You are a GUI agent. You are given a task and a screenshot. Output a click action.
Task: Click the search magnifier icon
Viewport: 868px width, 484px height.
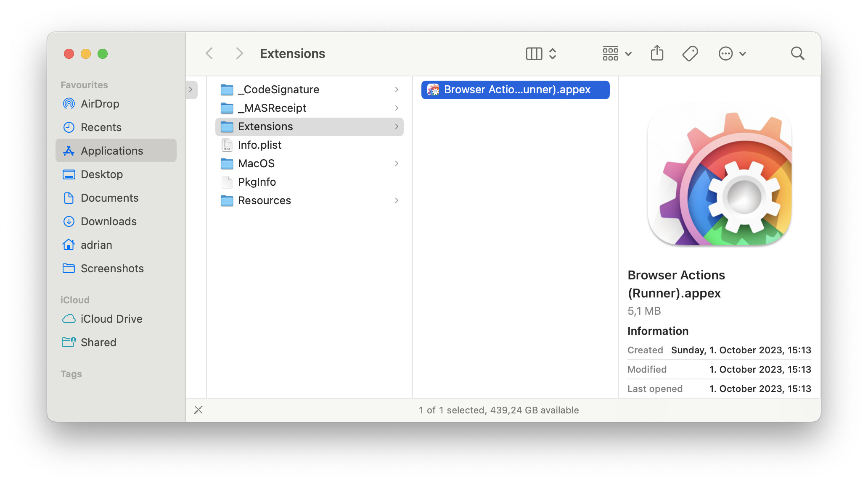click(797, 54)
